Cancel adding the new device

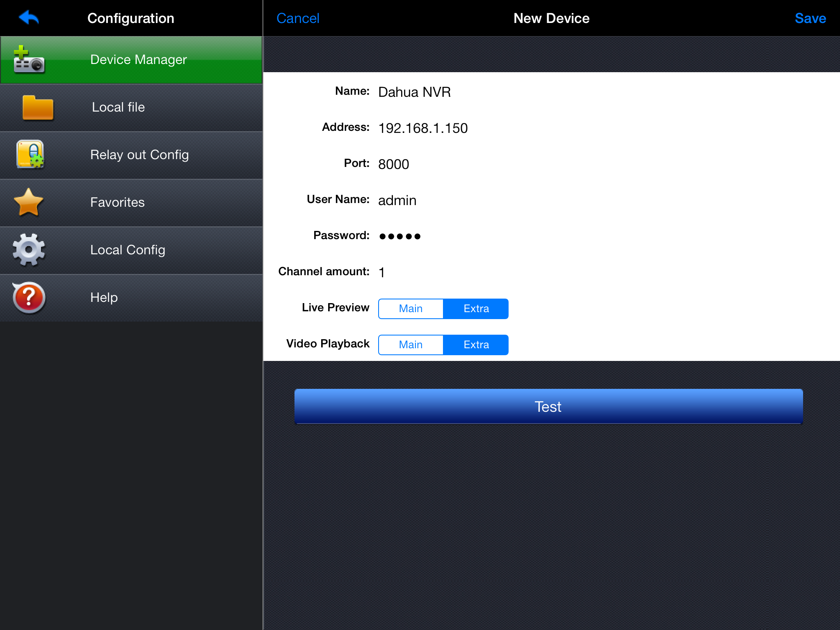pos(298,18)
